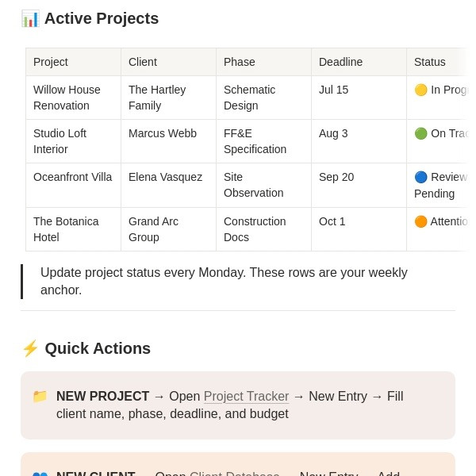Click the Willow House Renovation cell
Viewport: 476px width, 476px height.
coord(74,98)
